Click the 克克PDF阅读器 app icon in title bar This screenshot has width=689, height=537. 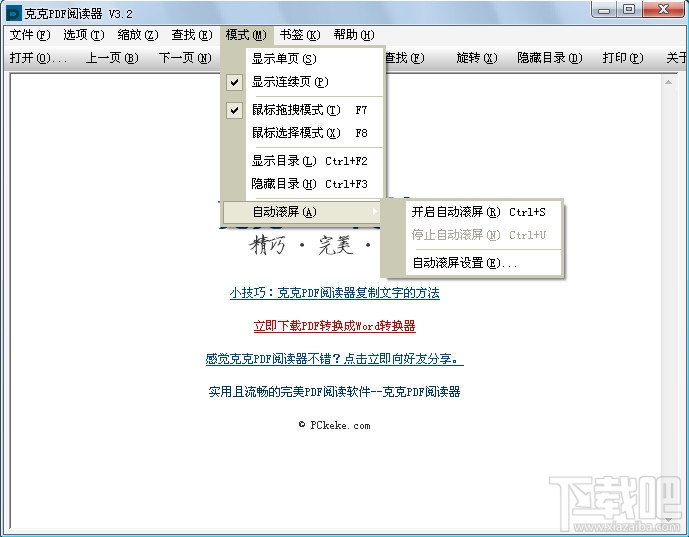tap(14, 14)
